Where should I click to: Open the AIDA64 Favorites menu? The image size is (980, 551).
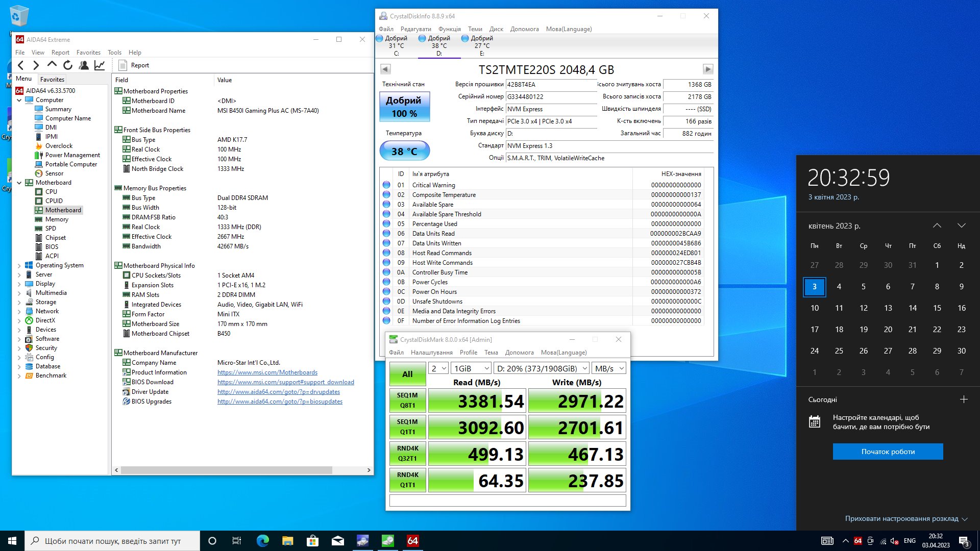click(88, 53)
